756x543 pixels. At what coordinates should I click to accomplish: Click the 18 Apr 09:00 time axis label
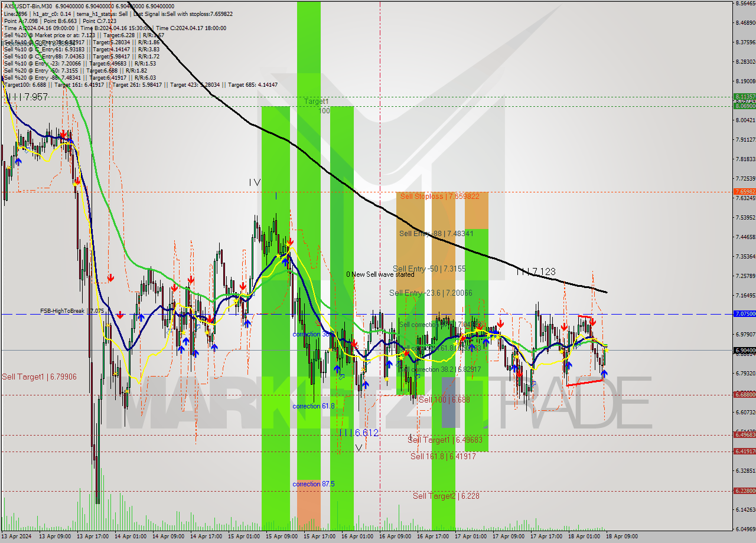[623, 537]
